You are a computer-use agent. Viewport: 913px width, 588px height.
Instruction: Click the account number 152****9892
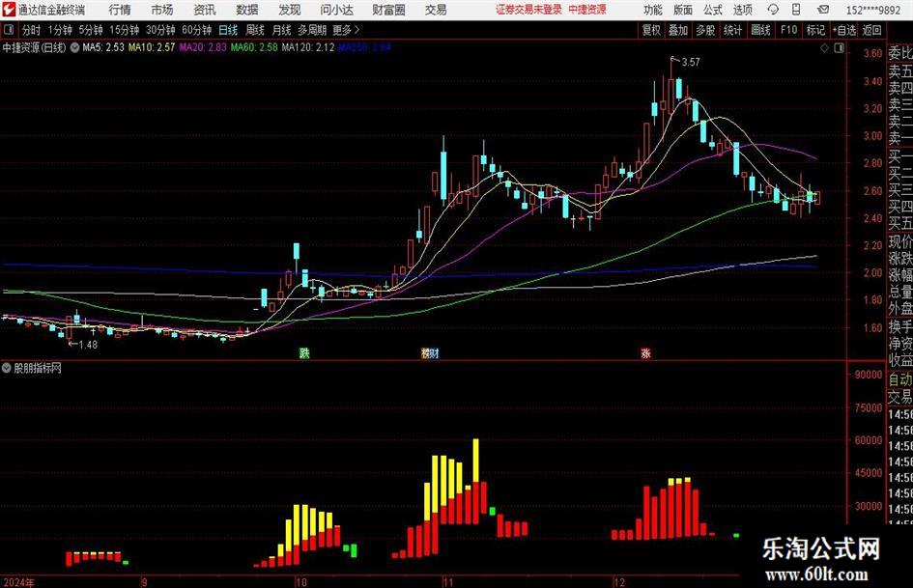873,10
